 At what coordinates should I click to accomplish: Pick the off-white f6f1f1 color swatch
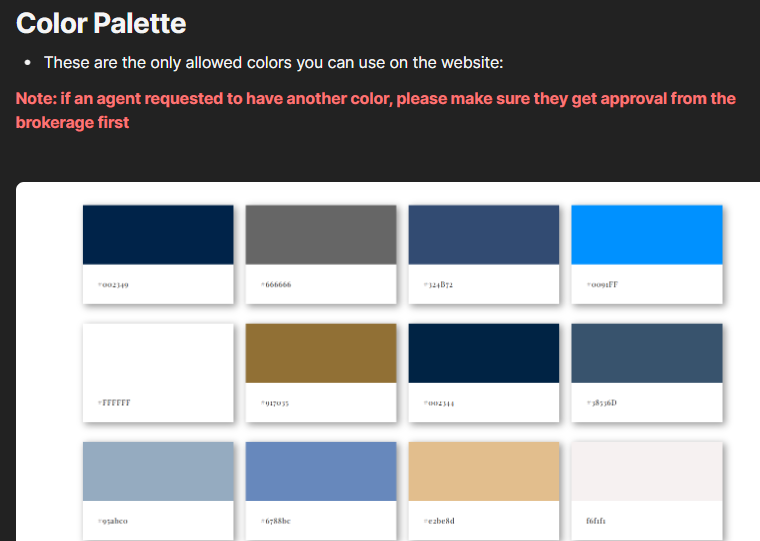click(x=647, y=471)
